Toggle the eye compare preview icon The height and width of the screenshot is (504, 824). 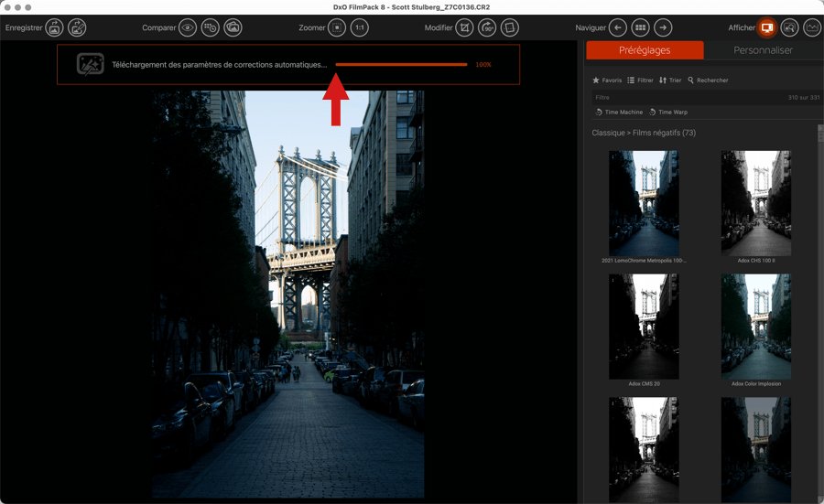tap(188, 27)
